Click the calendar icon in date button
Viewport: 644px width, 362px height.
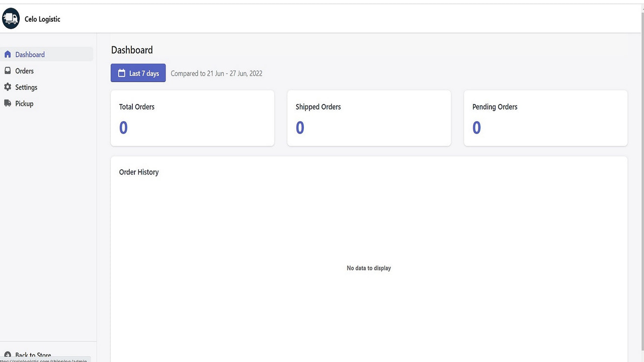click(121, 73)
